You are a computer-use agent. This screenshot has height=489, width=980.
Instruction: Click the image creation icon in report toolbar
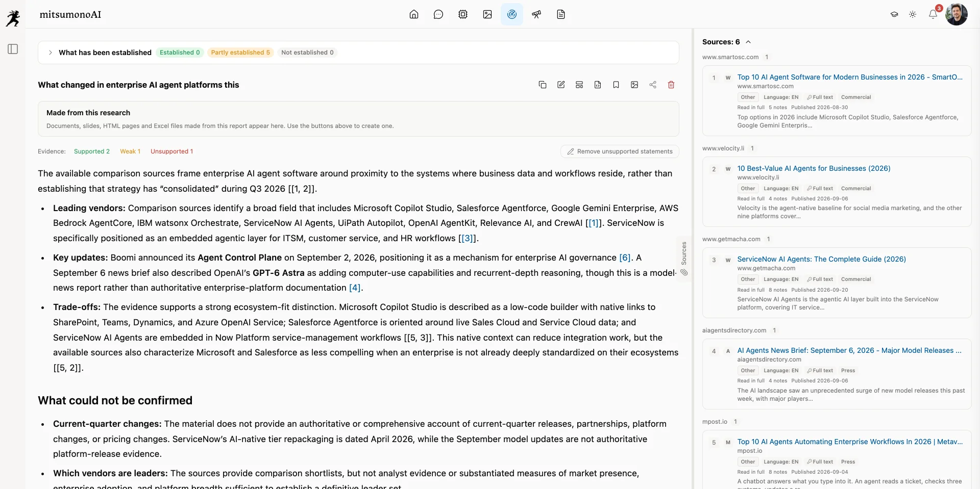pyautogui.click(x=634, y=85)
